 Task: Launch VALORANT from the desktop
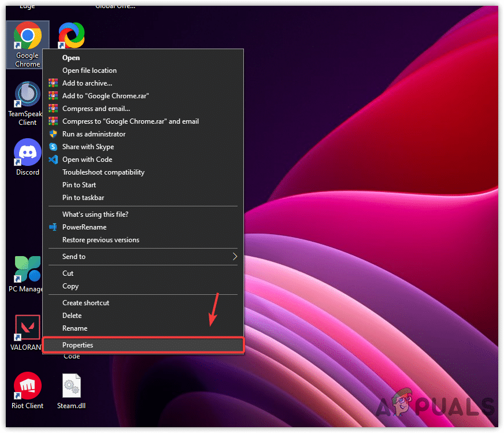point(27,327)
